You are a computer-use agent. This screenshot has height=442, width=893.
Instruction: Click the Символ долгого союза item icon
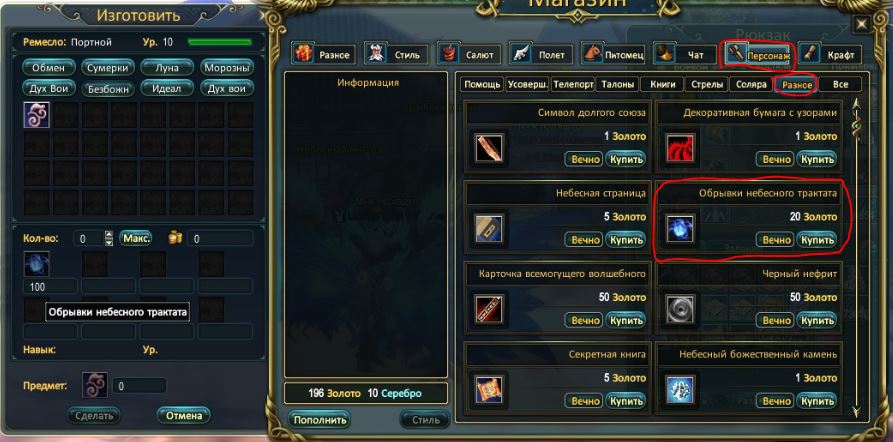pos(490,149)
